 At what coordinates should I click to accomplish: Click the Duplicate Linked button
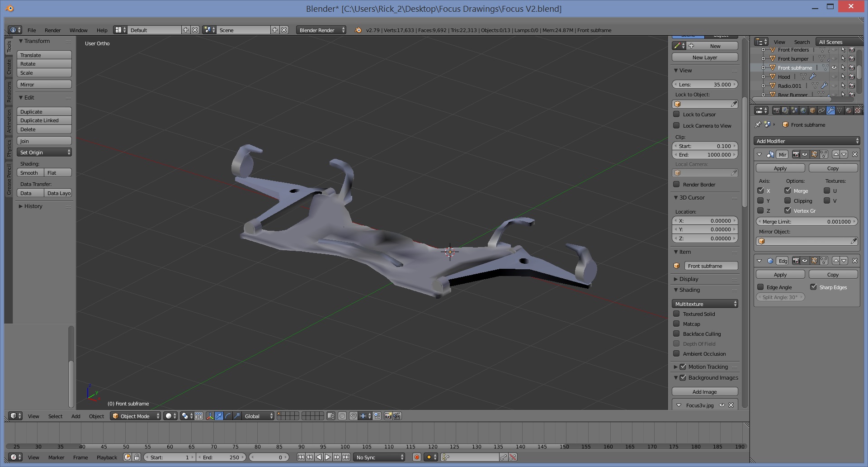pos(44,120)
